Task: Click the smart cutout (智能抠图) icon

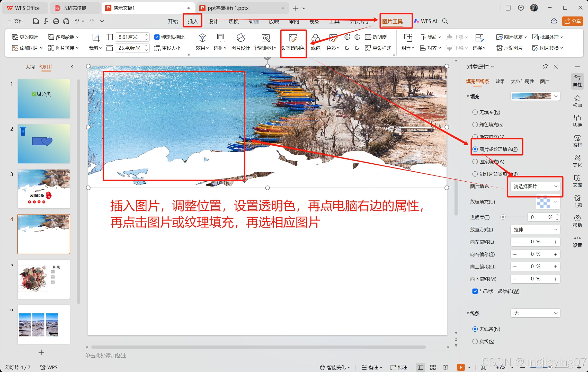Action: point(265,38)
